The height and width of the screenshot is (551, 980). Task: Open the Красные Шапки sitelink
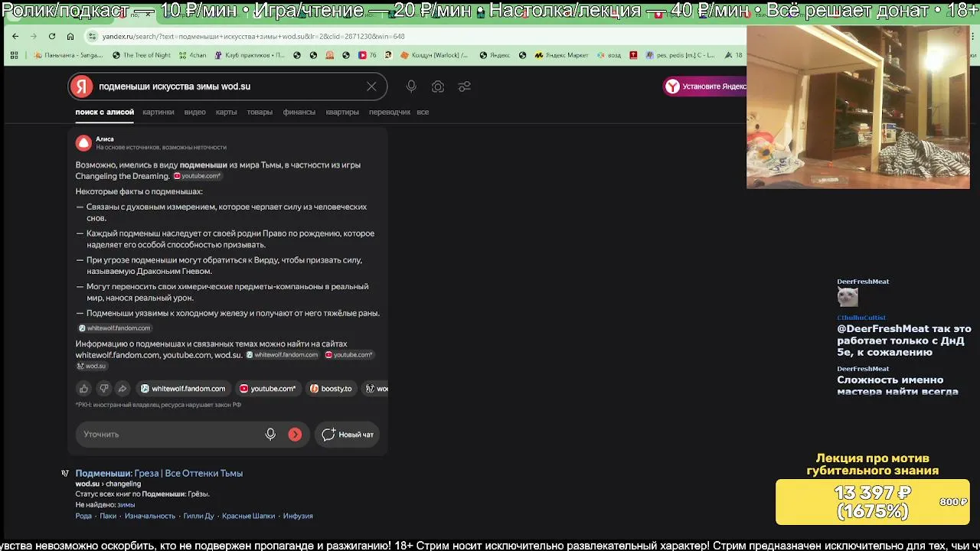tap(248, 516)
